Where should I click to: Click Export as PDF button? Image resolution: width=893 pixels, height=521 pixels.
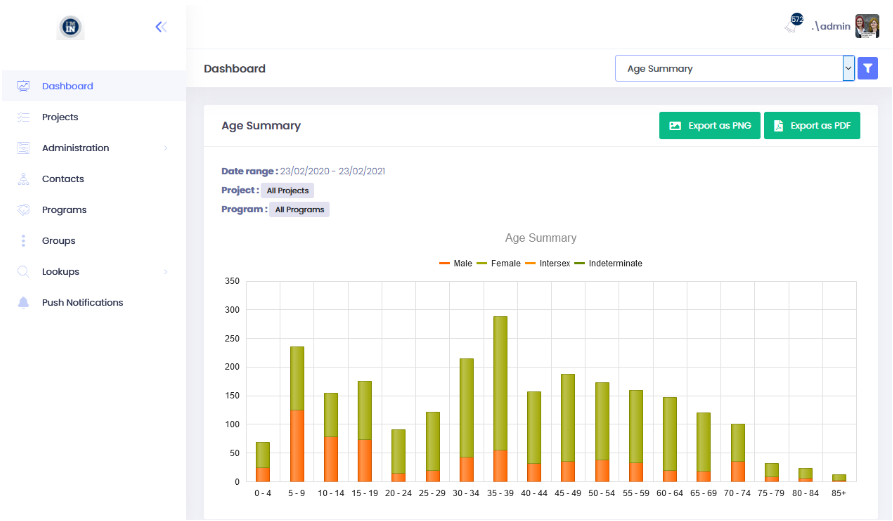[811, 126]
